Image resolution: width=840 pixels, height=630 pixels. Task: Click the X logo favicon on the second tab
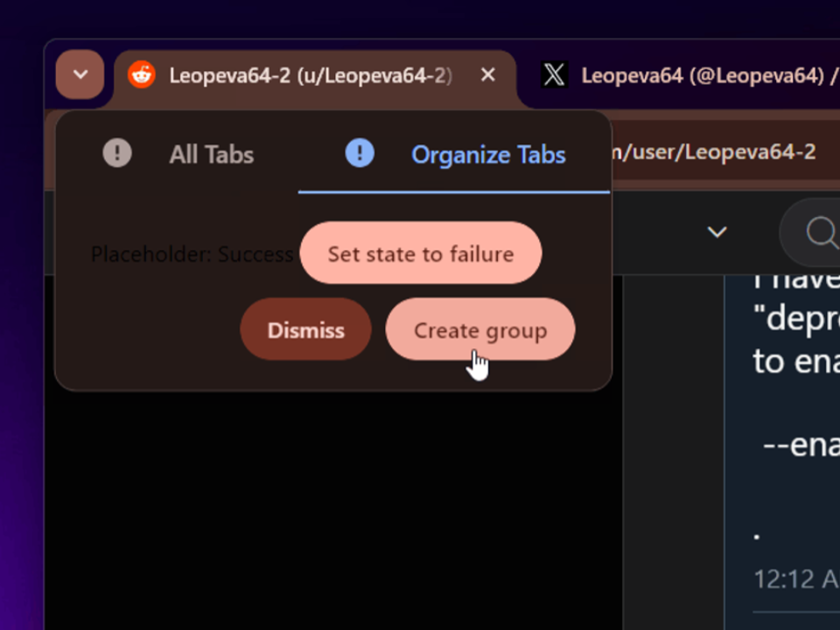tap(555, 74)
